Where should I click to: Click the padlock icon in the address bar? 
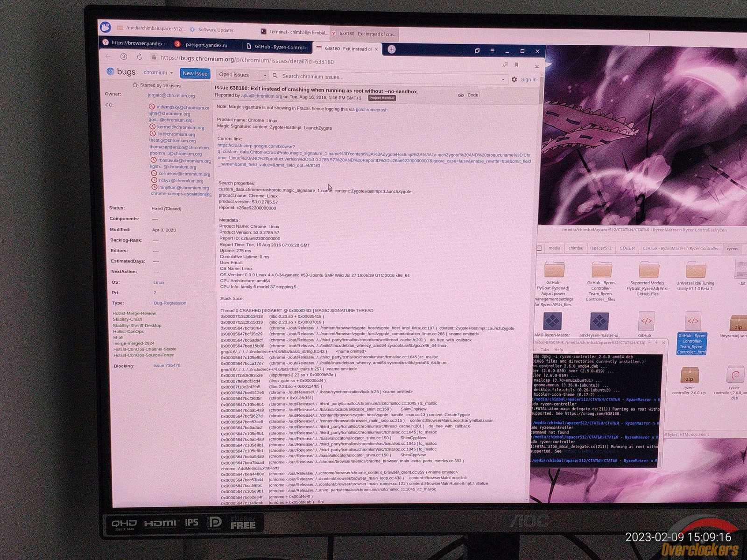coord(154,57)
